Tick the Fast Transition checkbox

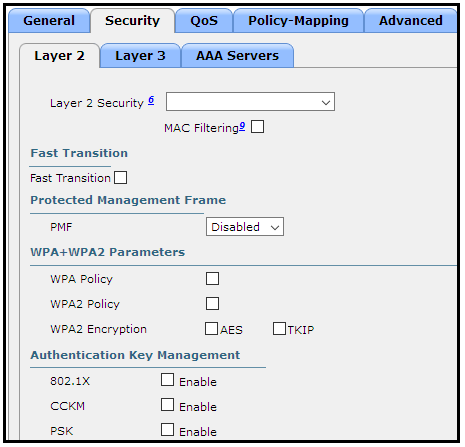120,177
